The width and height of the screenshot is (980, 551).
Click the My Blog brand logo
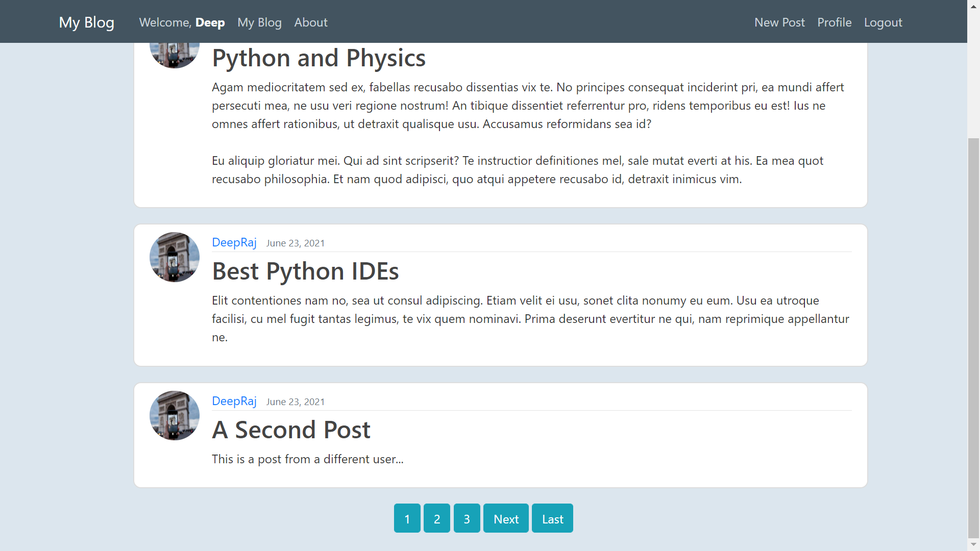86,22
